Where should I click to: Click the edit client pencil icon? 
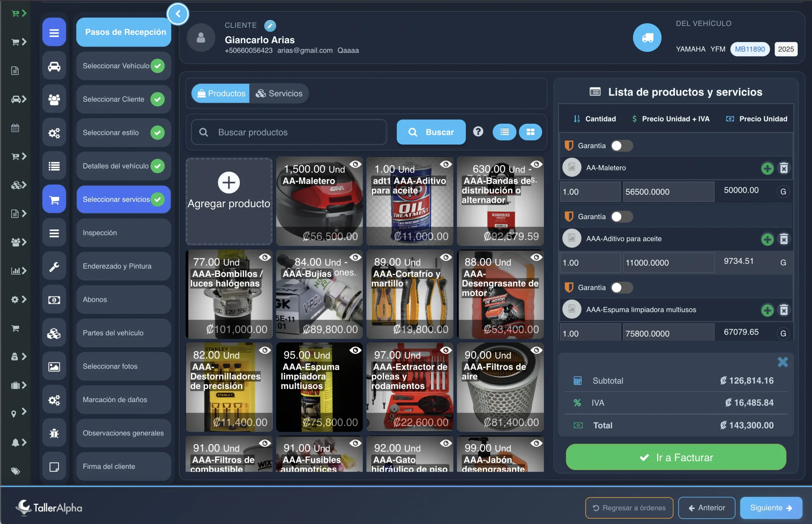(x=270, y=25)
